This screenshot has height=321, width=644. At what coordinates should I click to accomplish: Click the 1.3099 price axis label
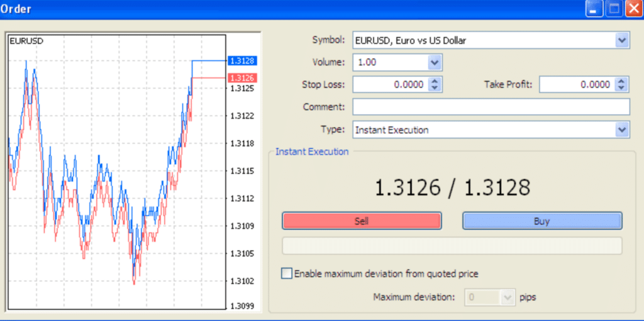242,306
